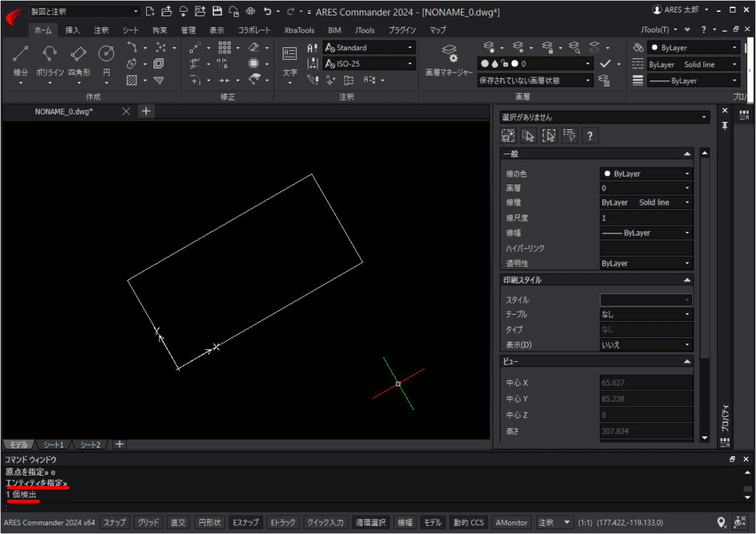Enable 直交 (Ortho) mode
The height and width of the screenshot is (534, 756).
[177, 522]
